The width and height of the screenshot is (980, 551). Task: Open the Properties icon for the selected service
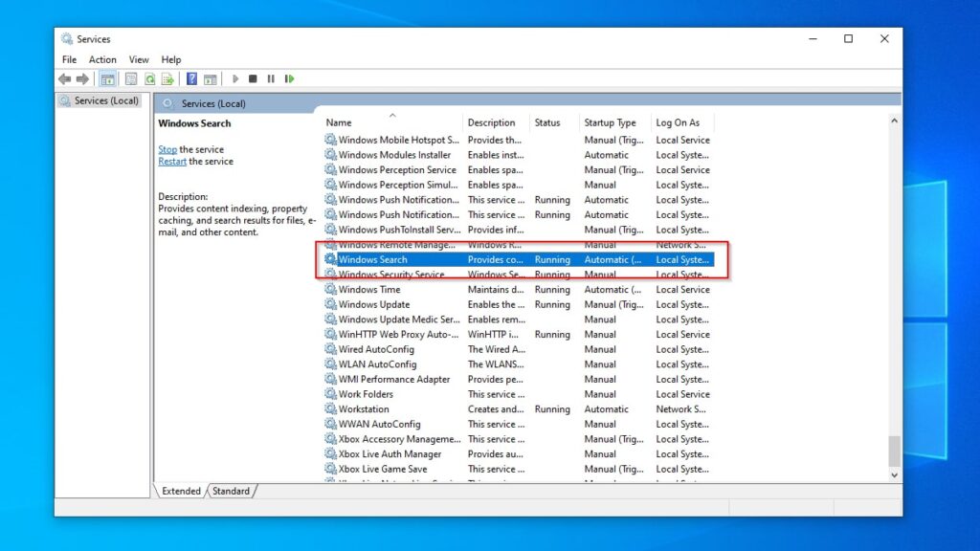click(132, 78)
